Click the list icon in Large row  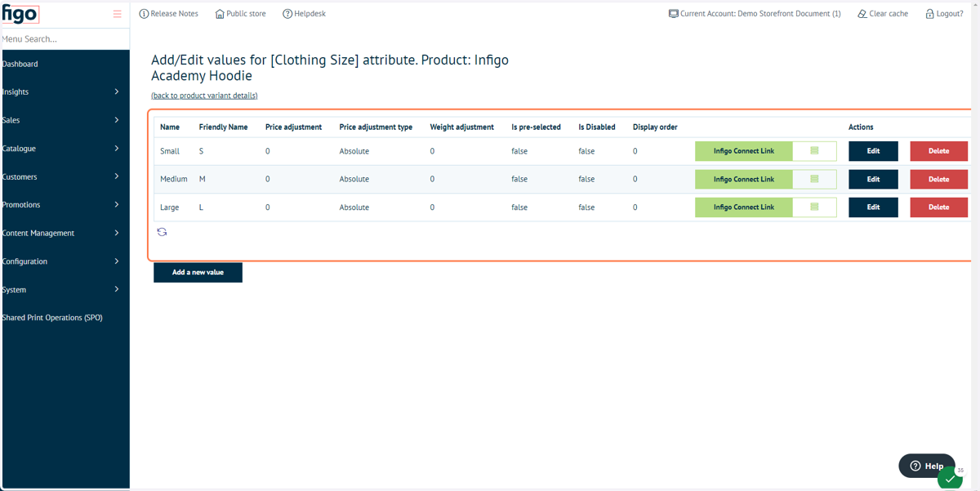[814, 207]
